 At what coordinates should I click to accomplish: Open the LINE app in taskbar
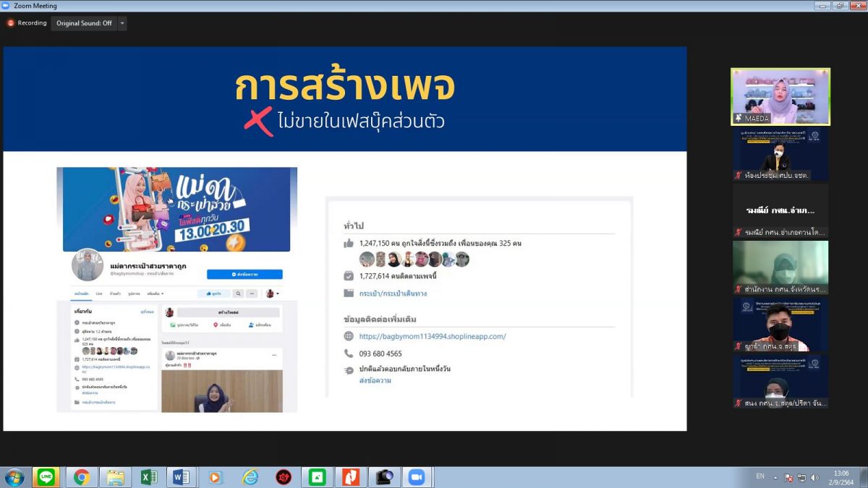point(46,477)
